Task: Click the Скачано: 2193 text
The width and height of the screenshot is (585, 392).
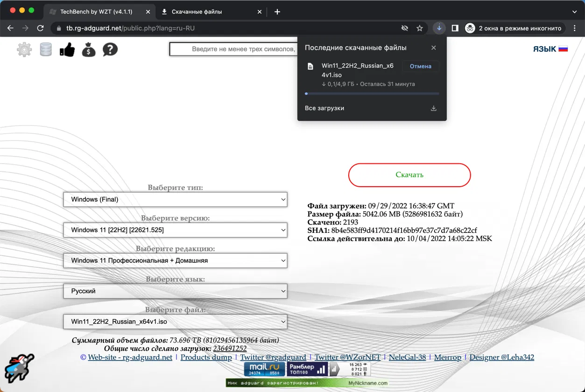Action: (x=333, y=222)
